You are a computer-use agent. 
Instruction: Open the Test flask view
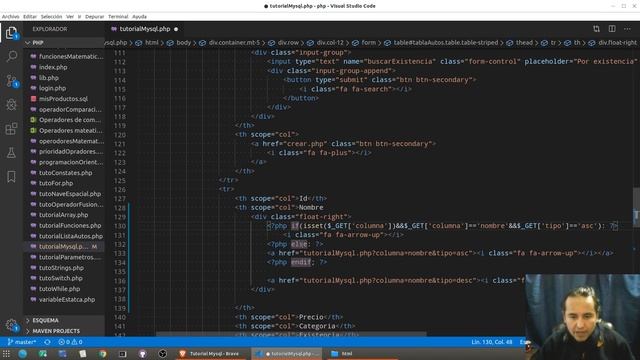[x=11, y=153]
